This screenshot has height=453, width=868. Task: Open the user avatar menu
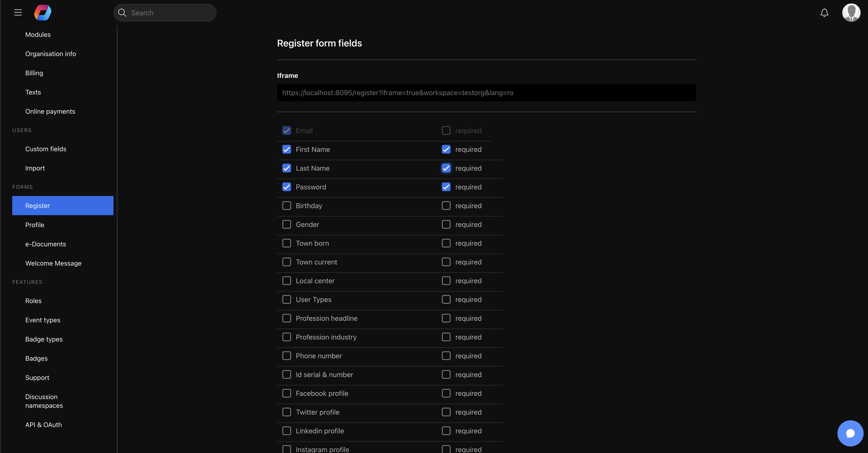point(851,12)
